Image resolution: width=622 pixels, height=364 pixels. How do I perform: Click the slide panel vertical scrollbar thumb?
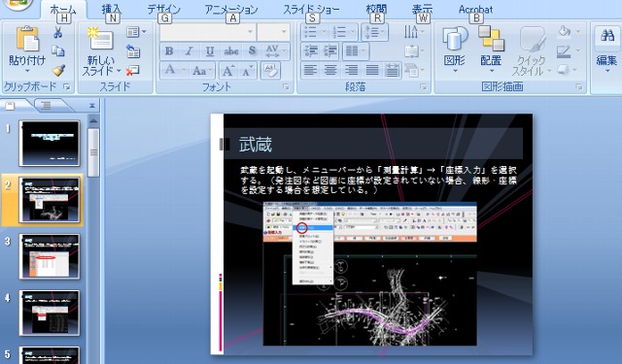[x=93, y=152]
